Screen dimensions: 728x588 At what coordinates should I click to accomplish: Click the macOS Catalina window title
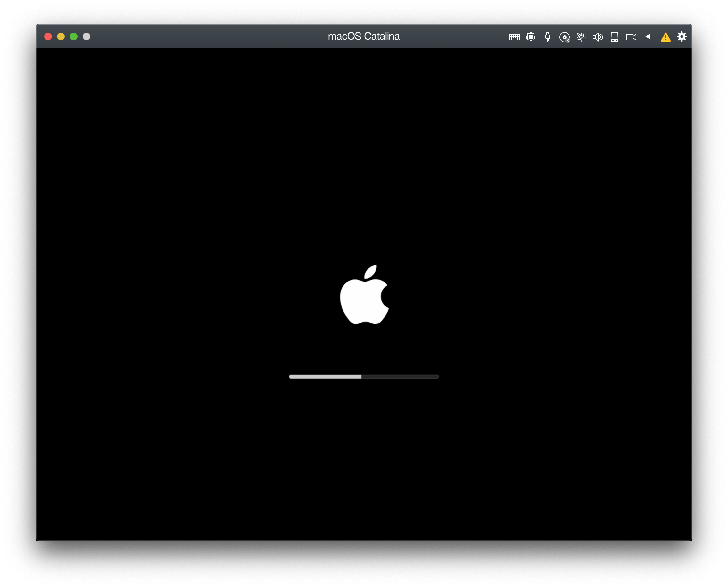(364, 36)
